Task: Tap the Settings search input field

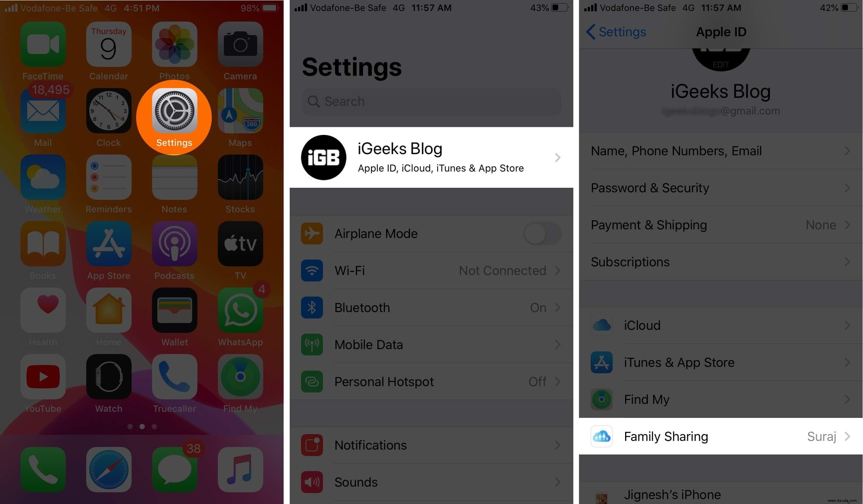Action: [431, 101]
